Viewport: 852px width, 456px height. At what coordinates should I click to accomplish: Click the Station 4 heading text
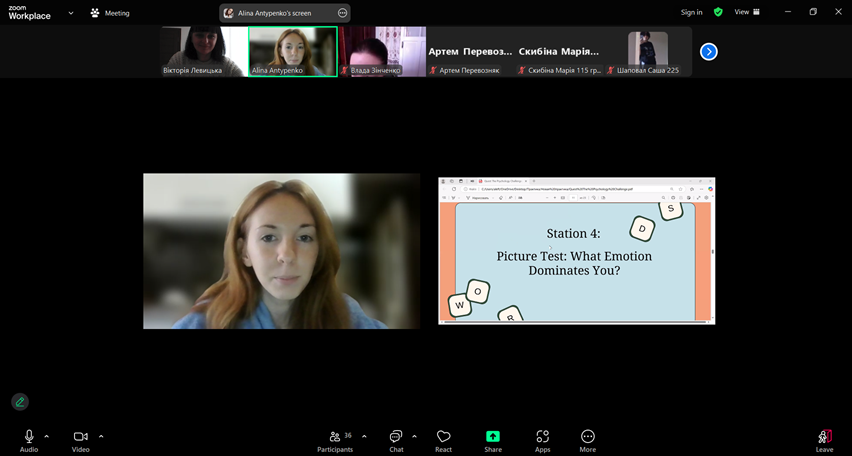tap(573, 234)
